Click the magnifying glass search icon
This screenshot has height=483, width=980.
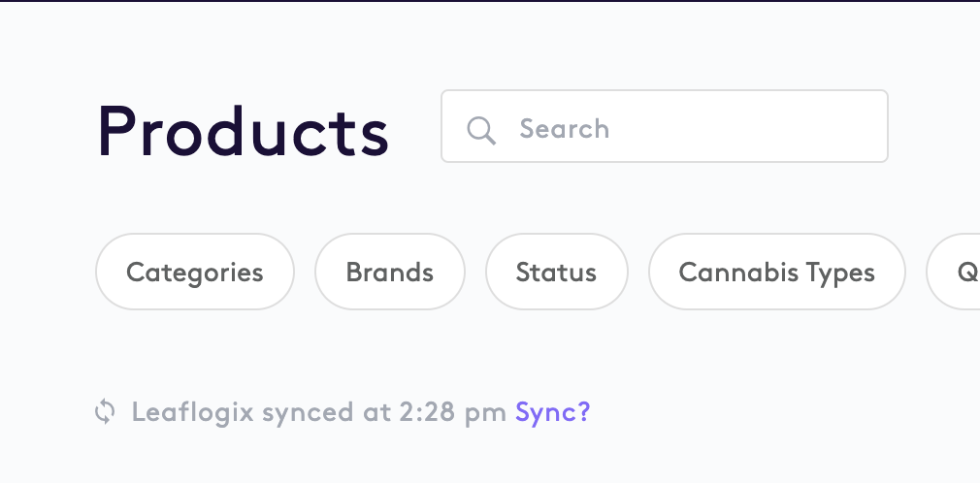(x=481, y=129)
